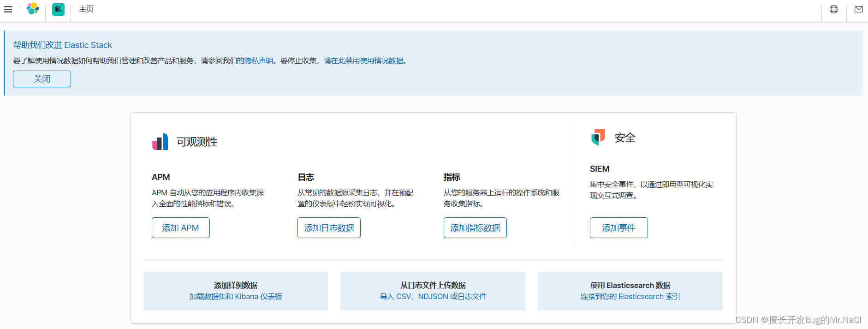Open the help lifebuoy icon
The image size is (868, 329).
click(834, 9)
